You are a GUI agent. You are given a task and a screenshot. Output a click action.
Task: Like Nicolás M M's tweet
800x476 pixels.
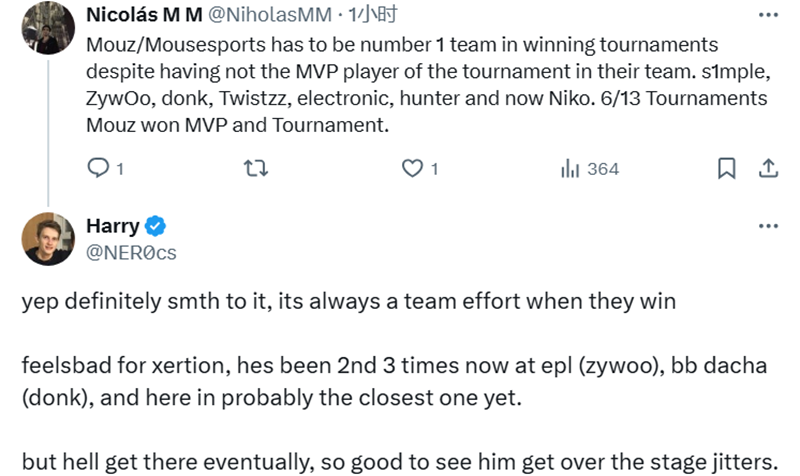(413, 169)
